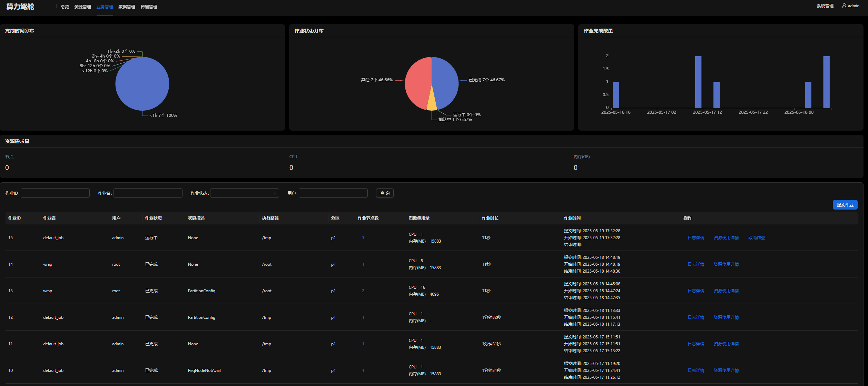Click the blue <1h completion pie

pos(142,84)
